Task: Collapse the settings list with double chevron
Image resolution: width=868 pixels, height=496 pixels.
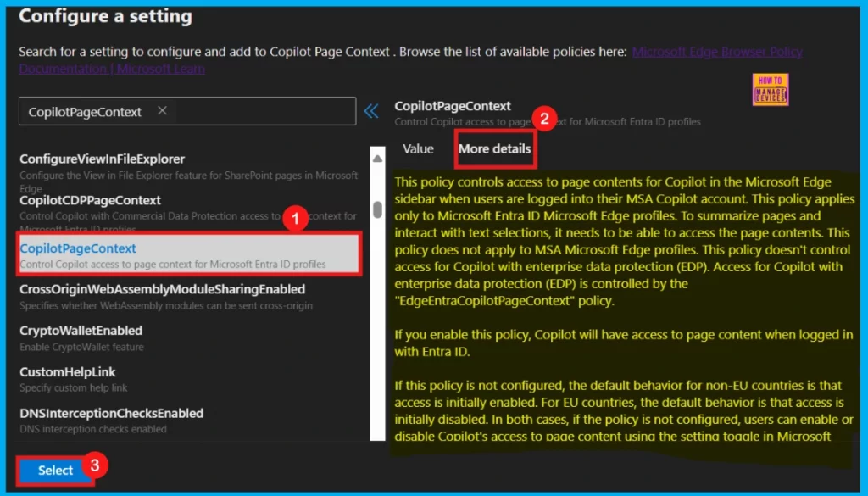Action: click(371, 111)
